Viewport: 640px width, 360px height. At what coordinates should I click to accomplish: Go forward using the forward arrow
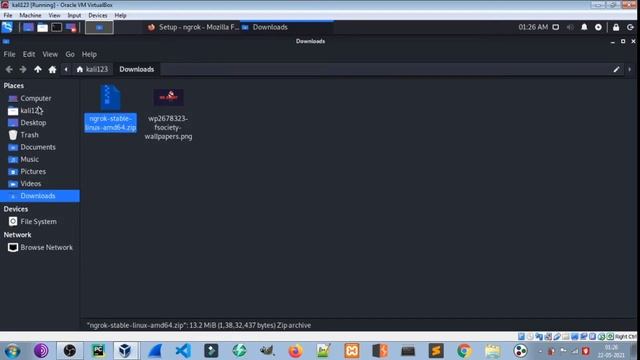23,69
